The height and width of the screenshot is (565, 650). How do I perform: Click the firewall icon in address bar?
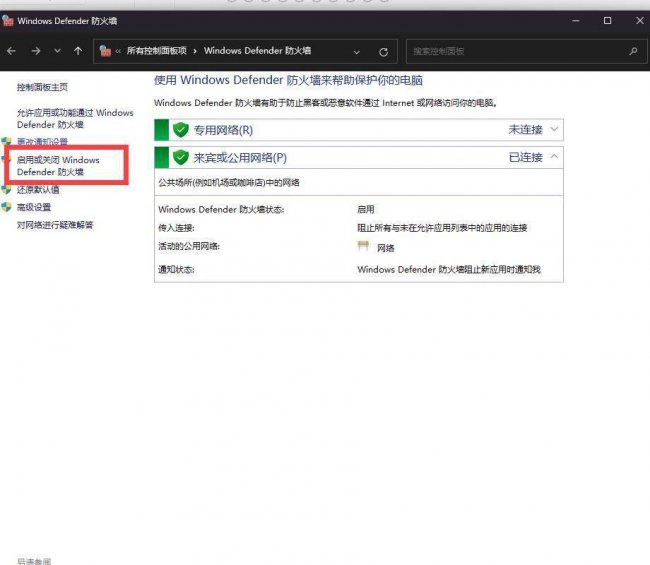[x=105, y=51]
